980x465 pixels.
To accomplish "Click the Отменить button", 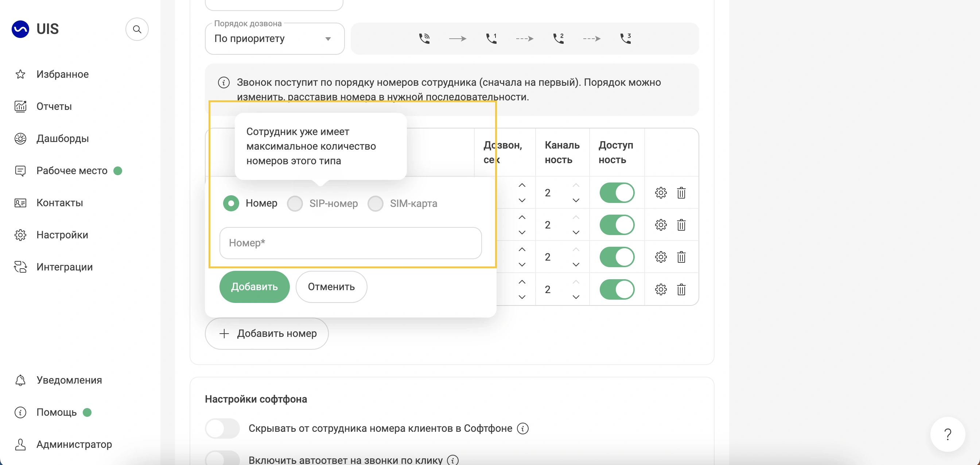I will (331, 287).
